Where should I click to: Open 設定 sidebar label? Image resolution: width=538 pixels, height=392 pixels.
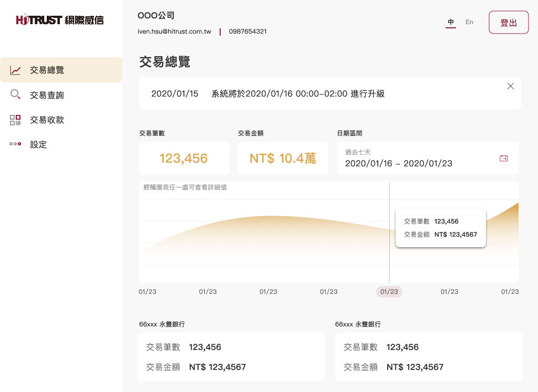[39, 144]
